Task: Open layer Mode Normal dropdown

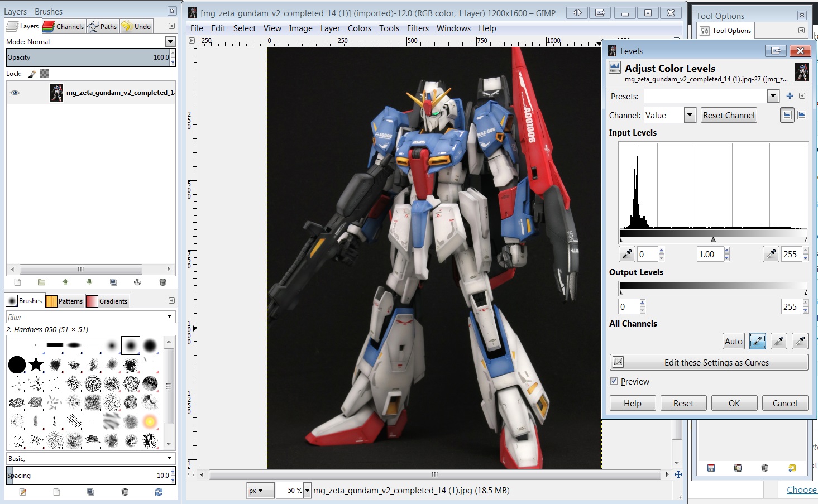Action: click(170, 41)
